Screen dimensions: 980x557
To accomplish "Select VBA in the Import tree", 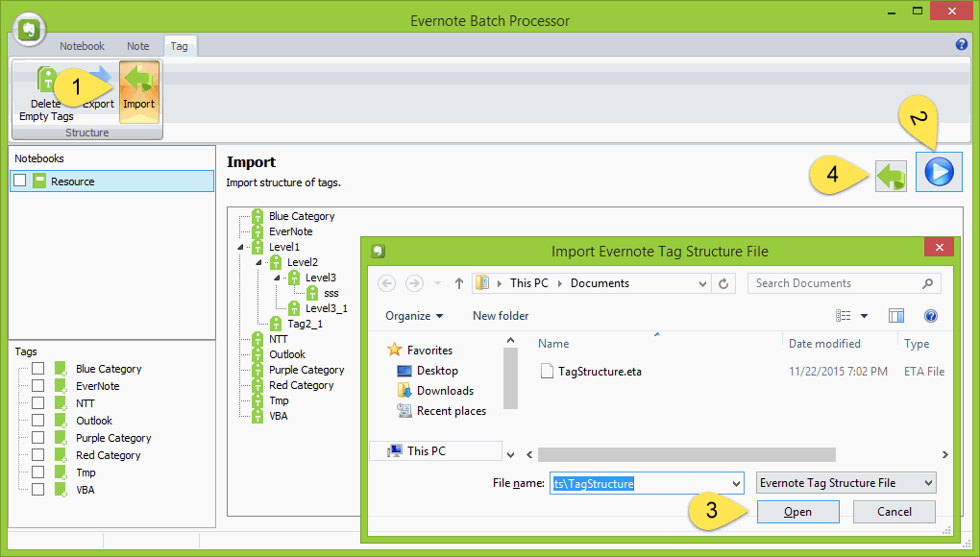I will point(278,416).
